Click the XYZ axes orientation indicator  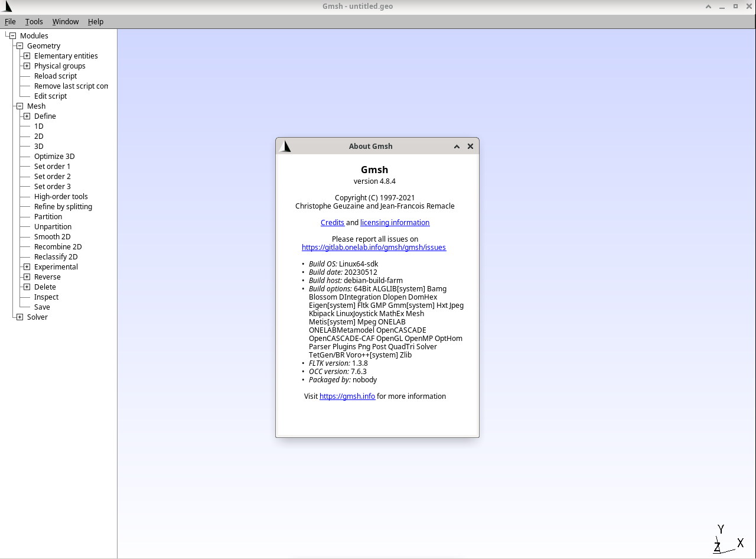[726, 539]
